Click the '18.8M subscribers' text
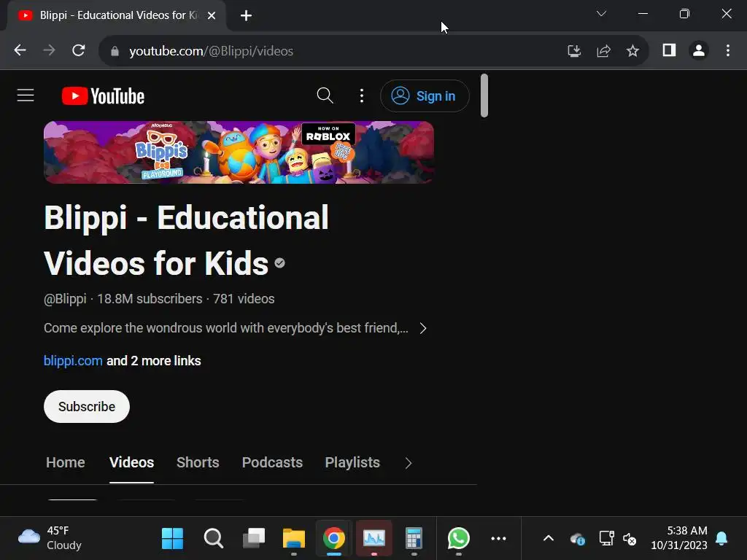The width and height of the screenshot is (747, 560). tap(150, 298)
